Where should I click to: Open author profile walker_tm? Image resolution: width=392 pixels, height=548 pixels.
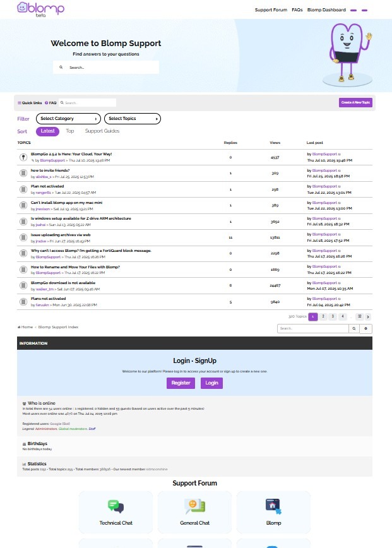point(45,289)
